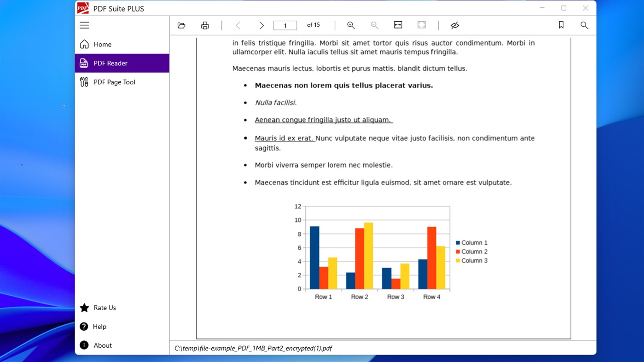The width and height of the screenshot is (644, 362).
Task: Zoom in on the page
Action: click(x=351, y=25)
